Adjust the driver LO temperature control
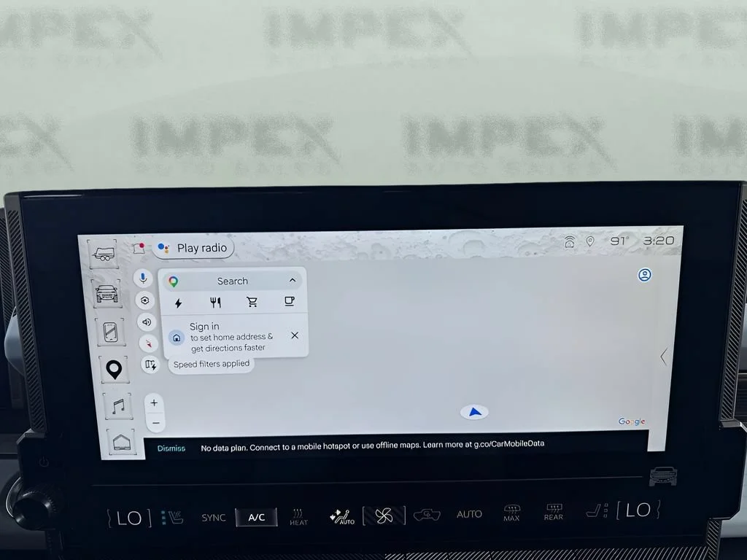 point(128,518)
